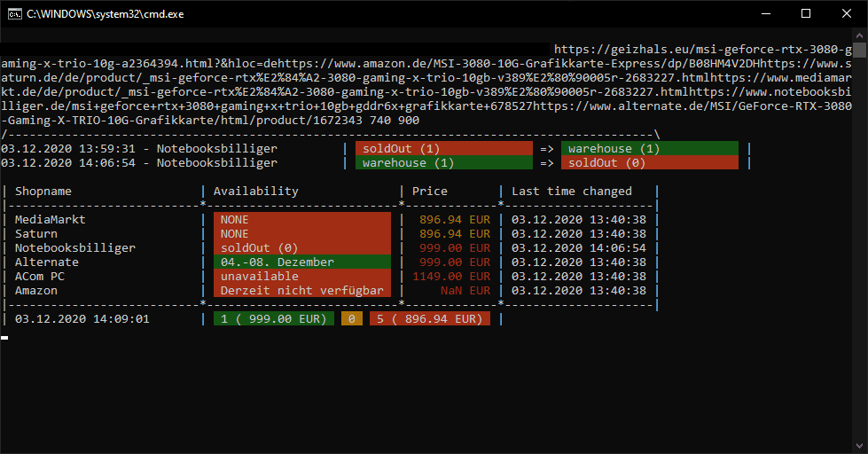Click the '740 900' numbers after the URLs

pyautogui.click(x=395, y=120)
